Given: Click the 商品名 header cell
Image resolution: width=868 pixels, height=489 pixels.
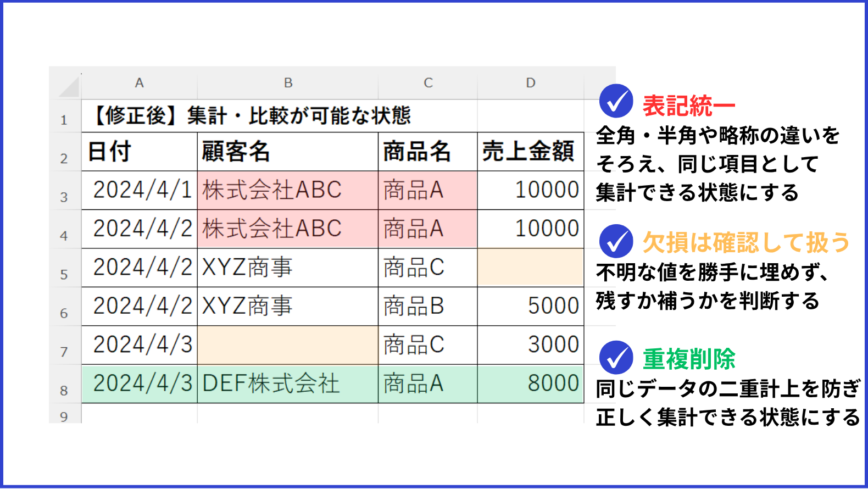Looking at the screenshot, I should [x=428, y=152].
